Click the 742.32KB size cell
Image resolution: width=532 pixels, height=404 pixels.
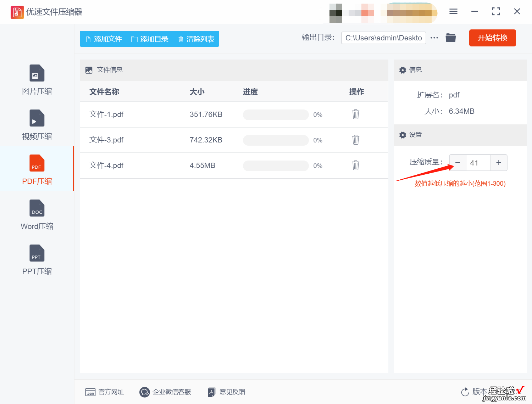click(x=206, y=140)
